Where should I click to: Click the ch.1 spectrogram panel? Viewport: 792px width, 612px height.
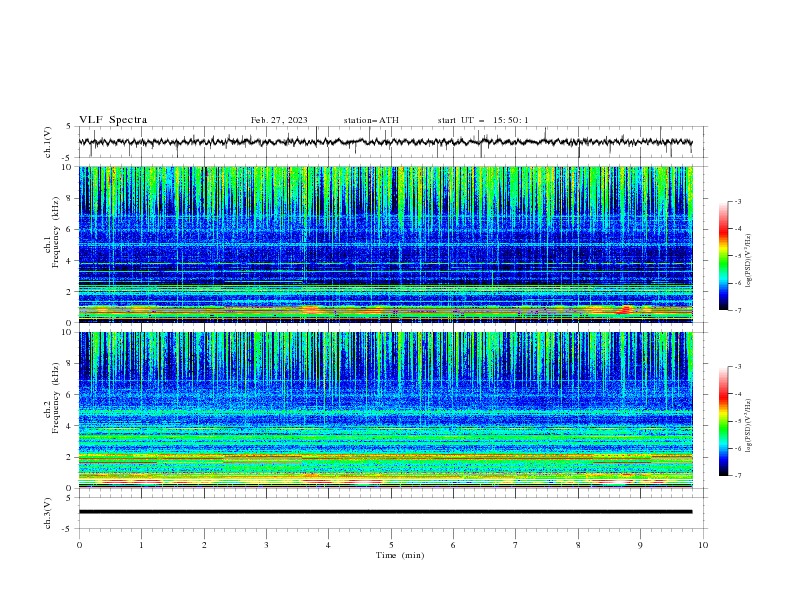coord(385,244)
